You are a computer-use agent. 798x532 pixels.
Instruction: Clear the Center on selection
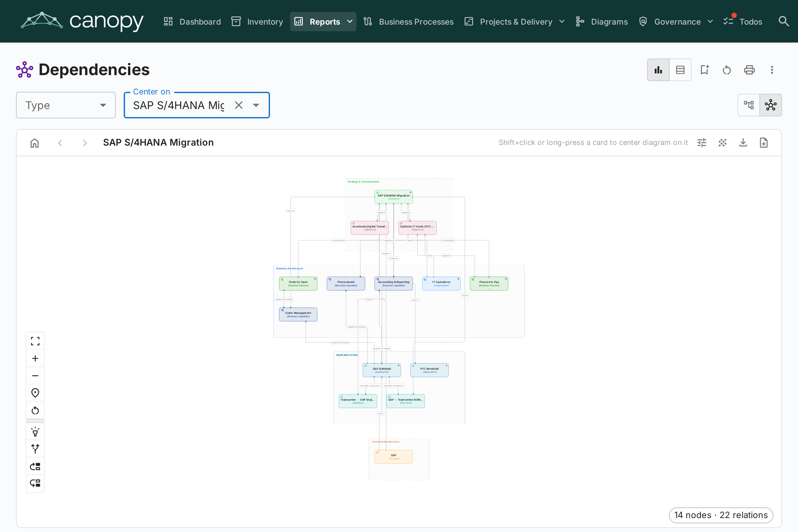click(x=239, y=105)
